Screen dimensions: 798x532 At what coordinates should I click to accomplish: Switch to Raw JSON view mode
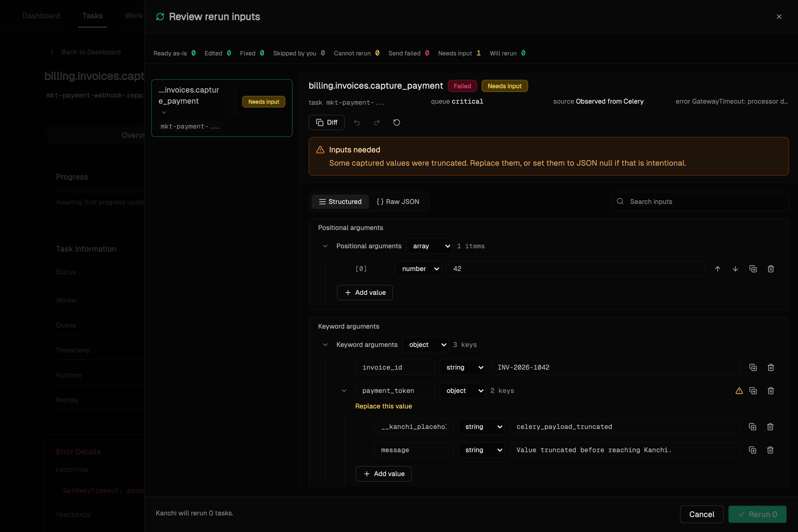398,201
